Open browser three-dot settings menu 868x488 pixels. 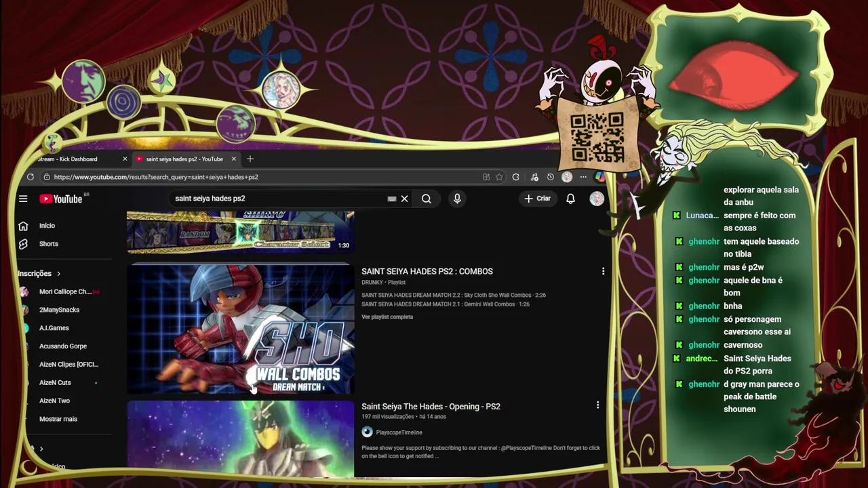pyautogui.click(x=583, y=177)
